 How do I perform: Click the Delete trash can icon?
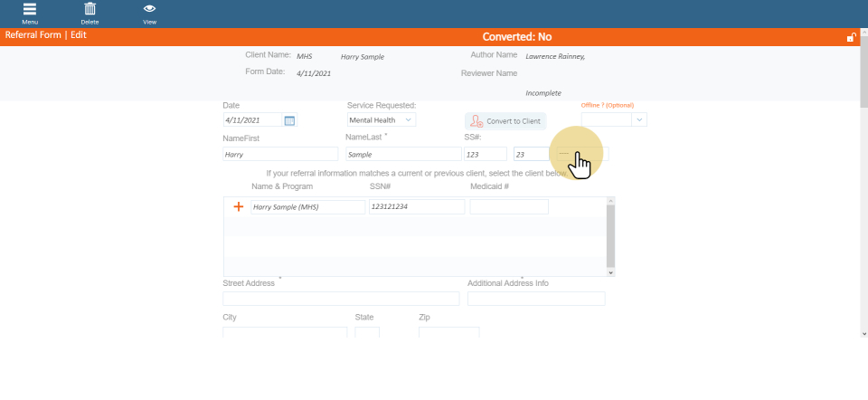pyautogui.click(x=90, y=10)
